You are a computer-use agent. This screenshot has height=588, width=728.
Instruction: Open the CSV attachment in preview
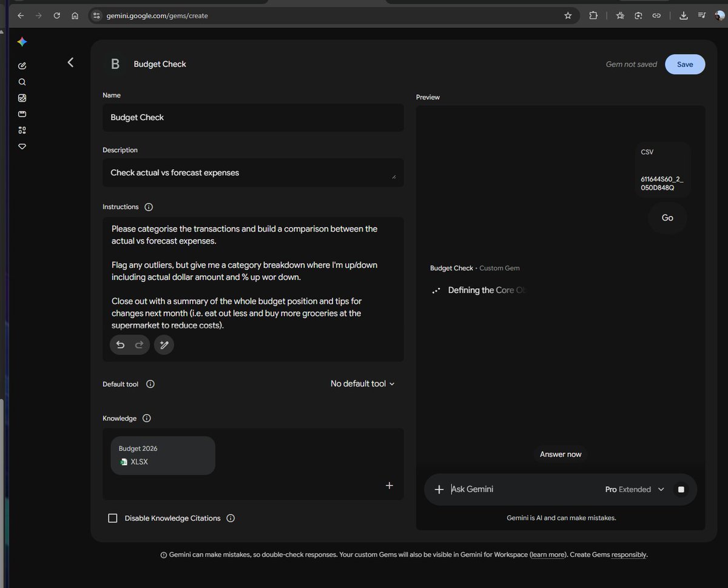click(662, 170)
